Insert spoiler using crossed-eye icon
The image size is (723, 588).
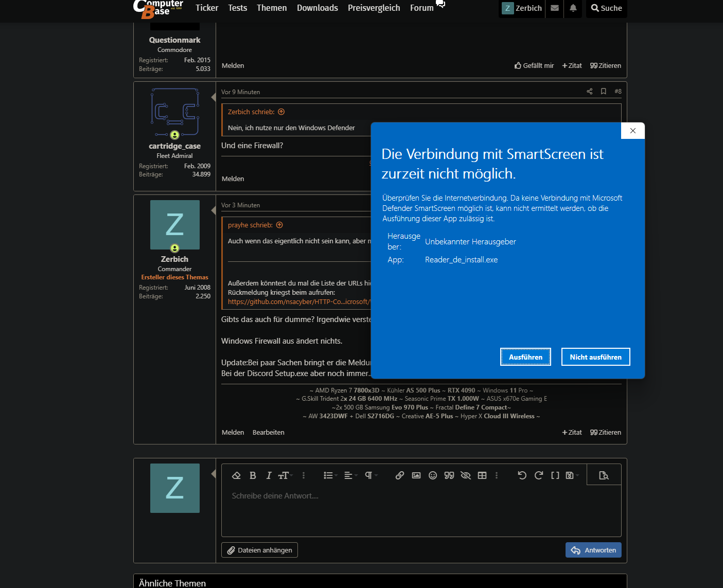coord(466,475)
